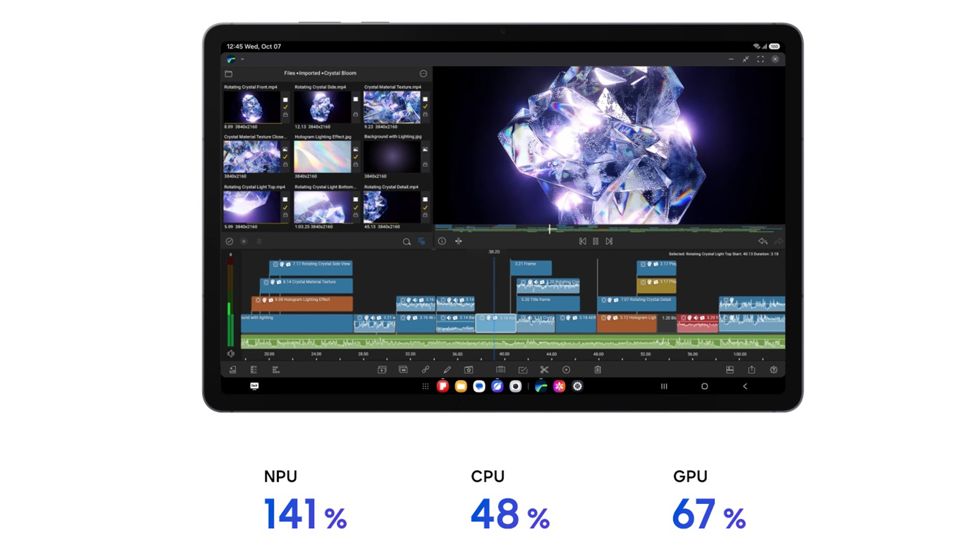Skip to the next edit point
980x551 pixels.
click(x=609, y=242)
